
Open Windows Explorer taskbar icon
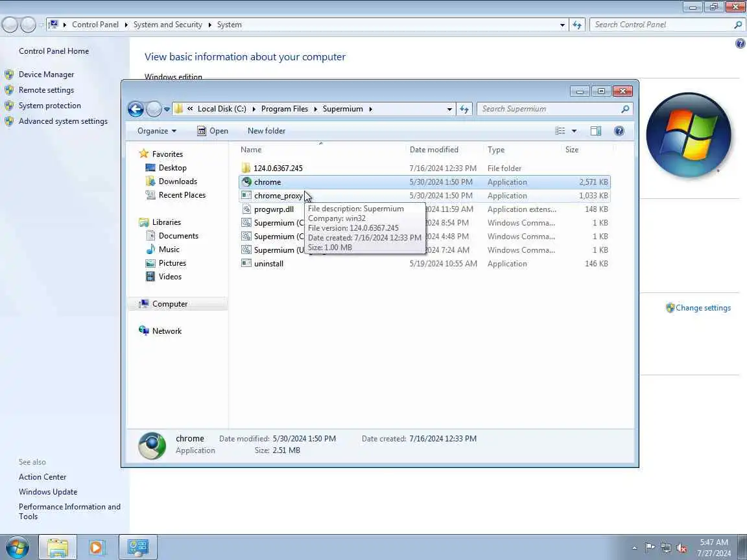click(58, 547)
